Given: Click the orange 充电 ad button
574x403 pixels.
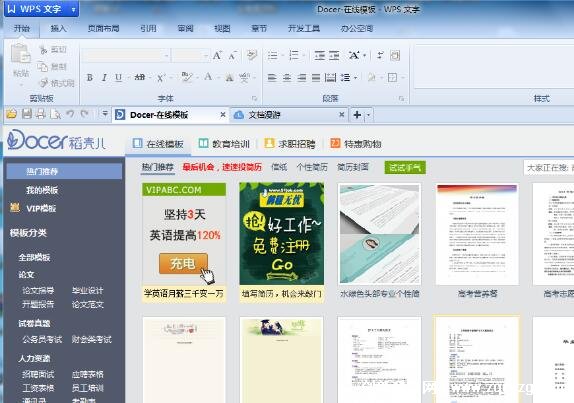Looking at the screenshot, I should click(183, 264).
